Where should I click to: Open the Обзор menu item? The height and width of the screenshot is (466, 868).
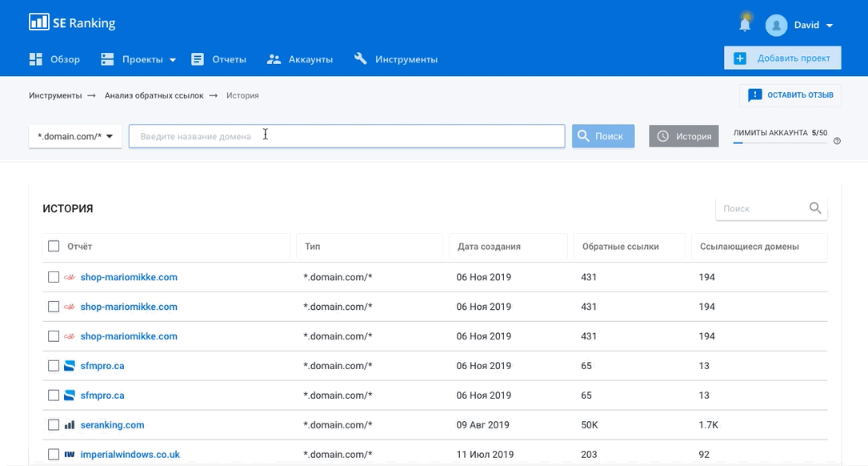(x=55, y=59)
